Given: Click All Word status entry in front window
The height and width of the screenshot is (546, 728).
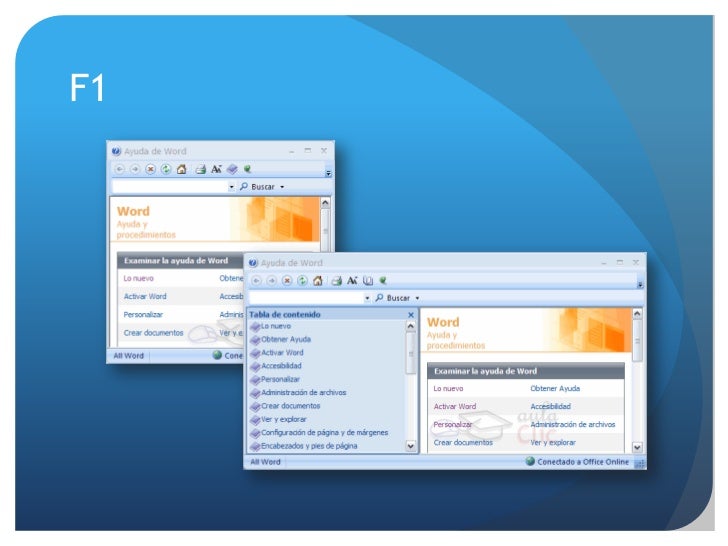Looking at the screenshot, I should coord(265,462).
